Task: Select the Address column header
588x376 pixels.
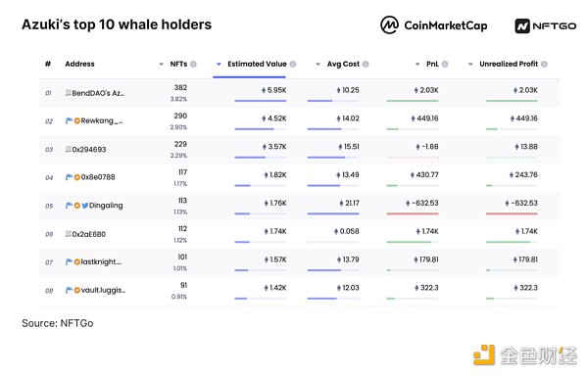Action: [80, 64]
